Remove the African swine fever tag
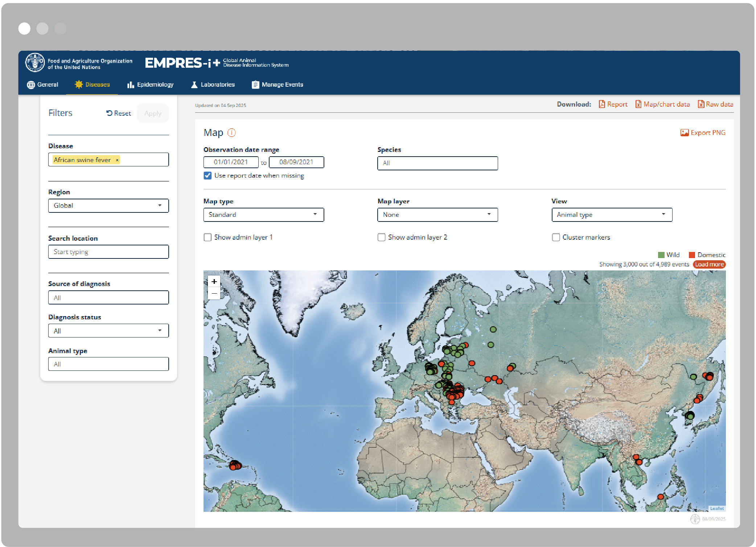This screenshot has width=756, height=547. [x=117, y=160]
